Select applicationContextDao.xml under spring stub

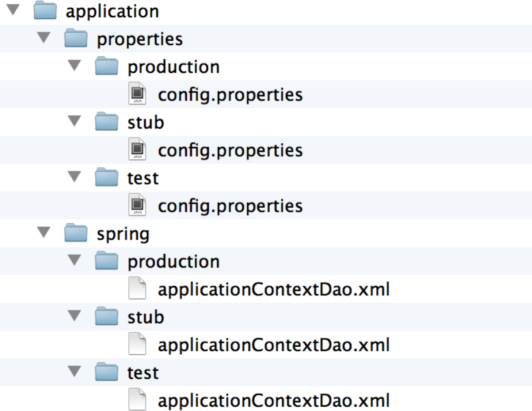274,345
